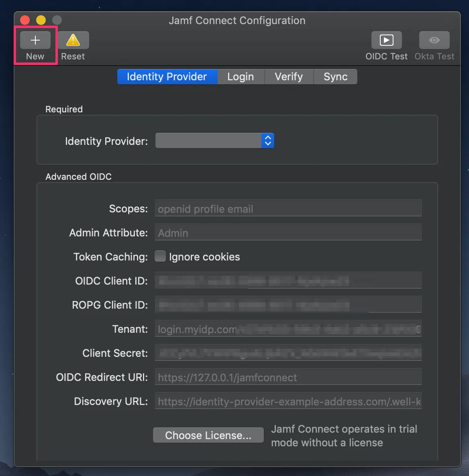The width and height of the screenshot is (469, 476).
Task: Minimize the window with yellow button
Action: (41, 20)
